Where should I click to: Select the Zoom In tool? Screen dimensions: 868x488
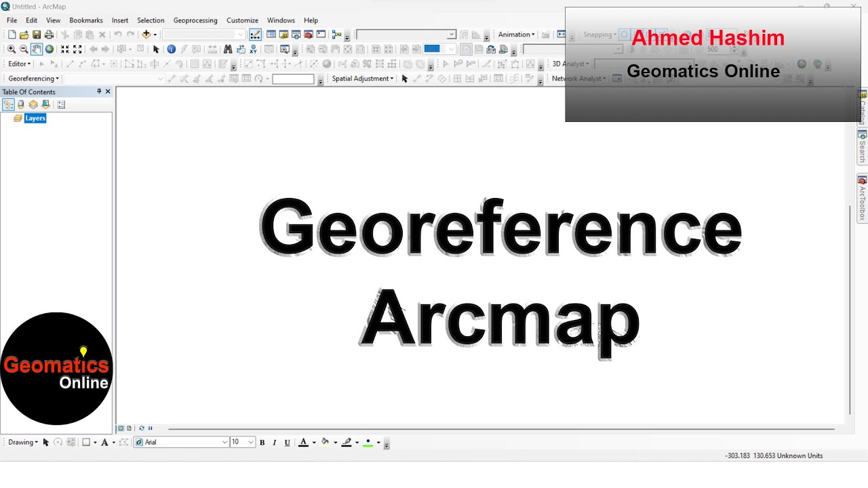[12, 49]
